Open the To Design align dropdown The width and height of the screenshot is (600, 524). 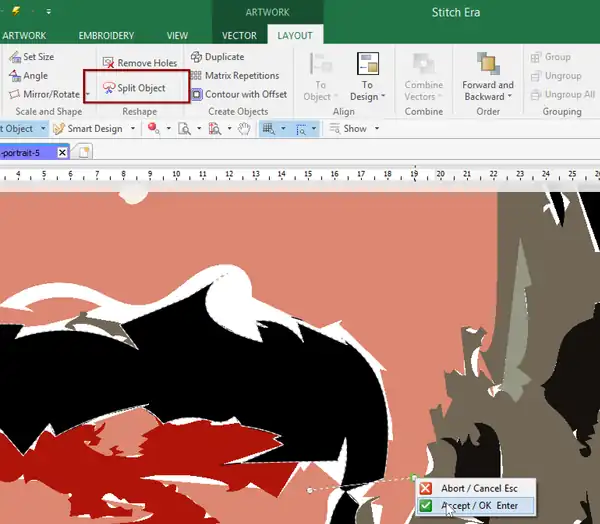[367, 77]
